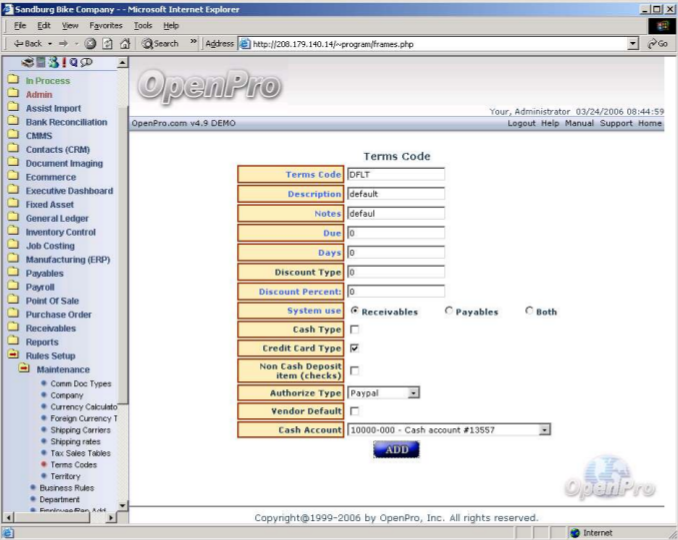This screenshot has width=678, height=540.
Task: Click the Description input field
Action: click(395, 194)
